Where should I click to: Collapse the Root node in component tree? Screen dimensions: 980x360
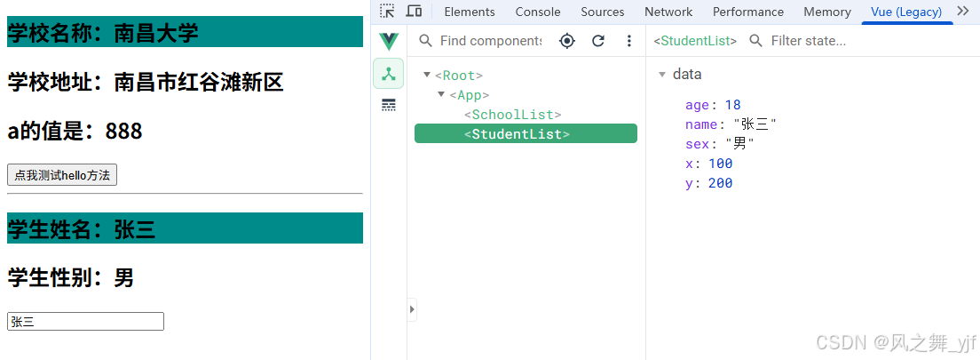(x=427, y=76)
